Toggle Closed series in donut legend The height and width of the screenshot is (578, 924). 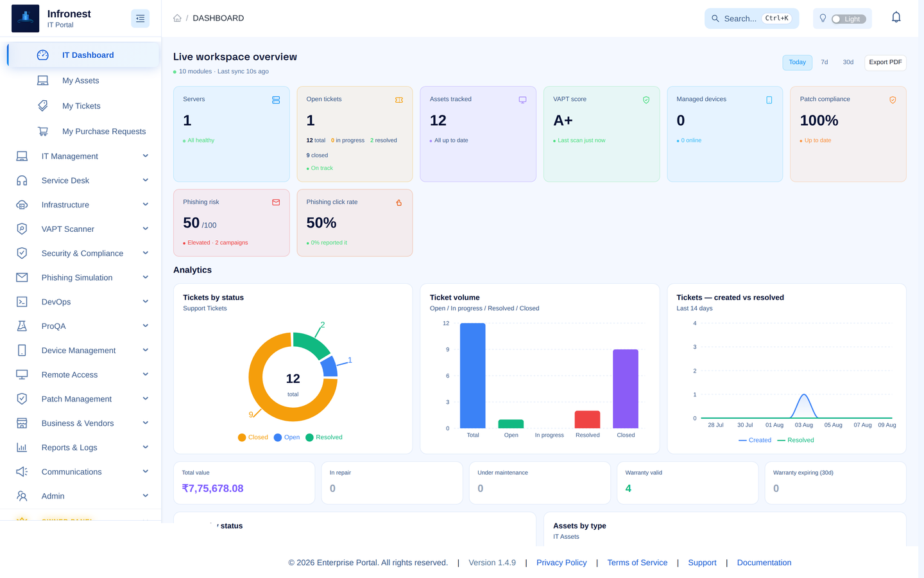click(253, 437)
